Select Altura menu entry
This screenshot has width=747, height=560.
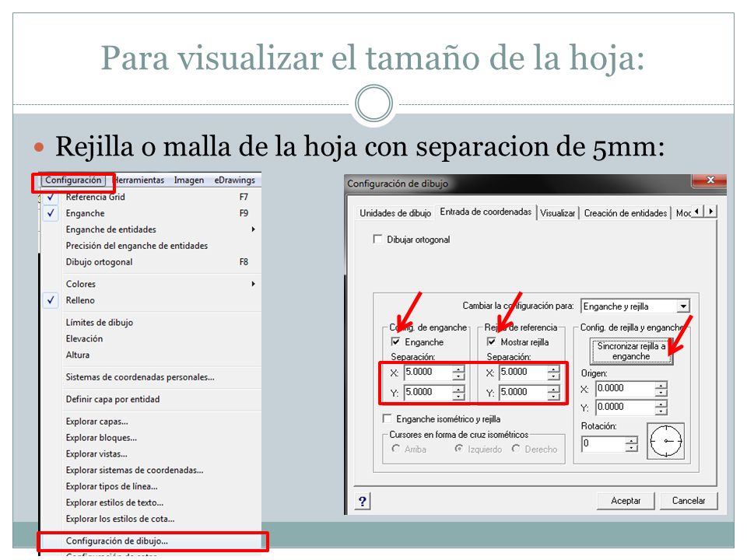click(150, 355)
